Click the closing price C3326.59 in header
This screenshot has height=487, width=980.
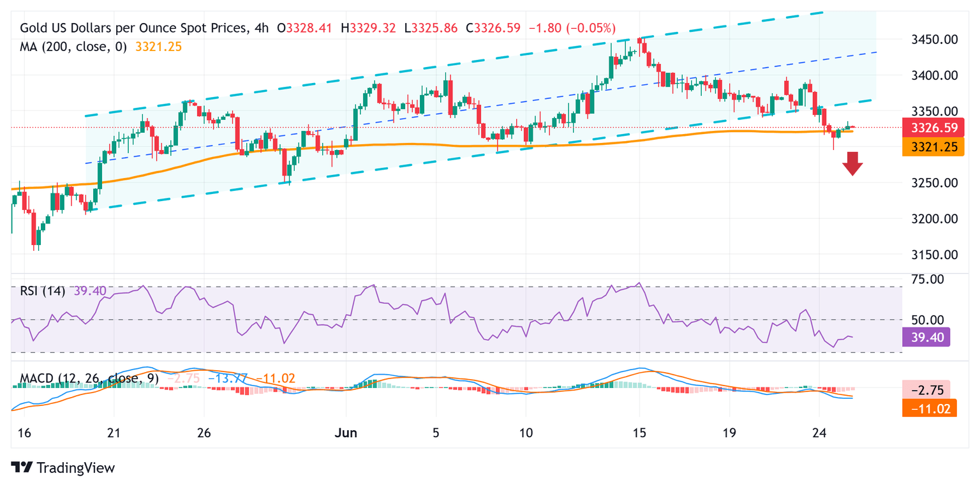493,28
